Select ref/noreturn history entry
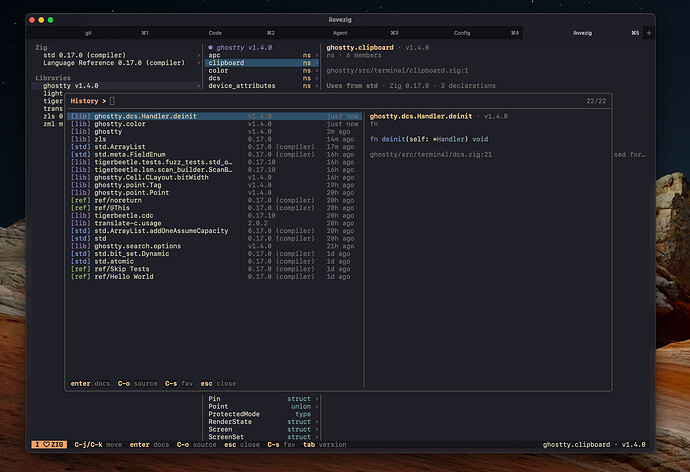The height and width of the screenshot is (472, 690). click(214, 200)
